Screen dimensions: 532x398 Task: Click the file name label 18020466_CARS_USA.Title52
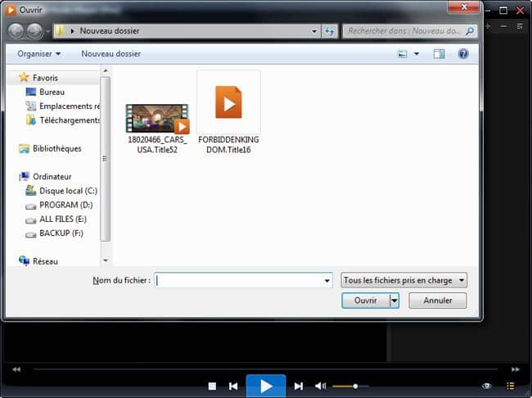(157, 145)
